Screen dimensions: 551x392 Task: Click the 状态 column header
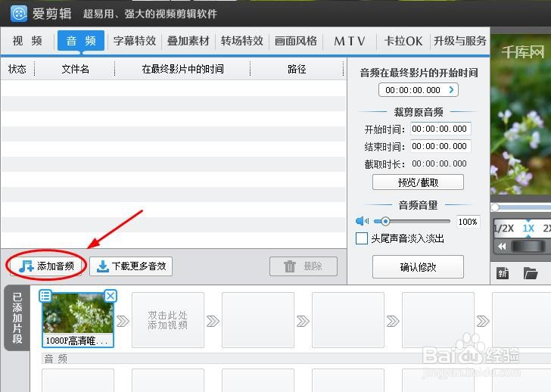coord(17,69)
